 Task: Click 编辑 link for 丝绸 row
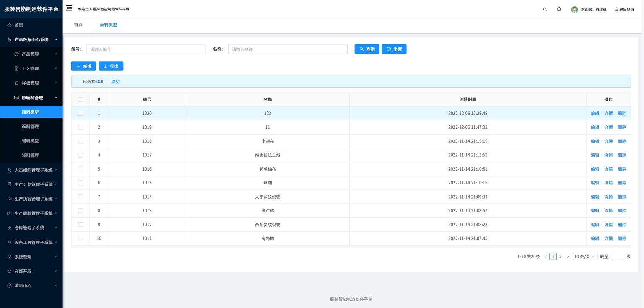pos(595,183)
